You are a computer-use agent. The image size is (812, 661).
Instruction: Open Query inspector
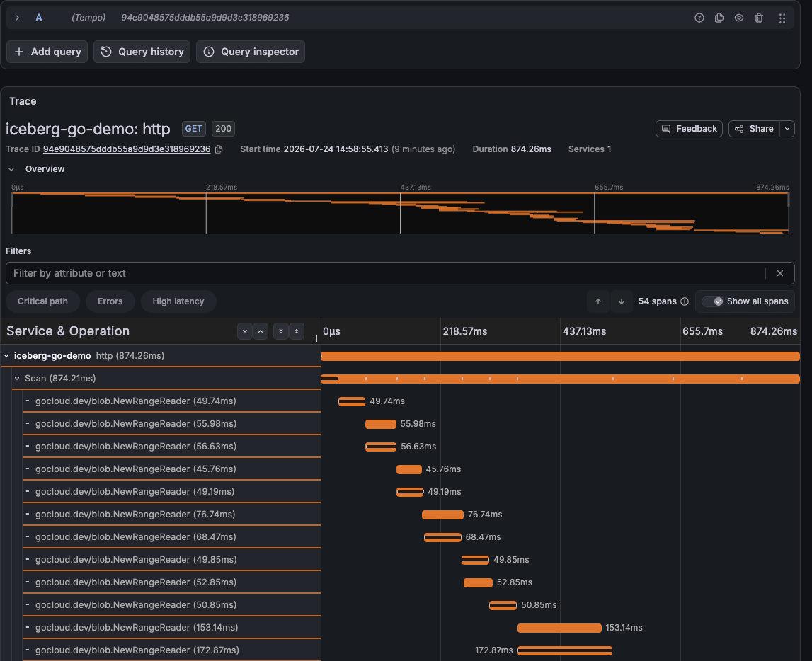(x=251, y=52)
